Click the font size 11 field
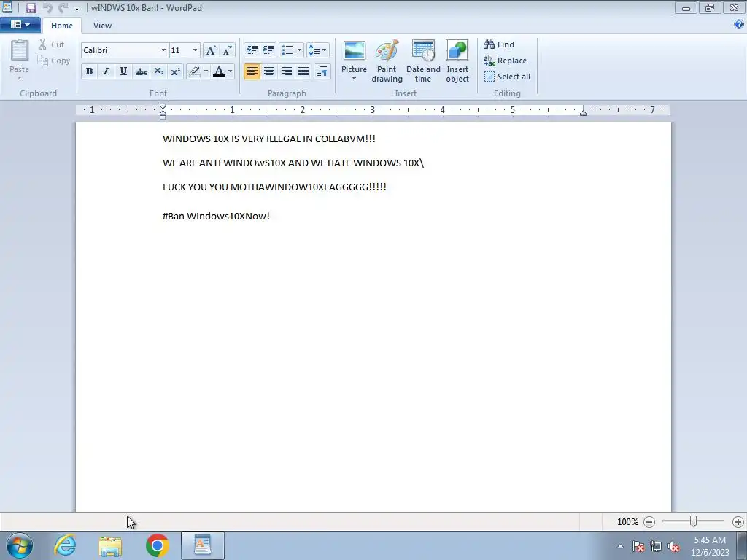 point(181,50)
